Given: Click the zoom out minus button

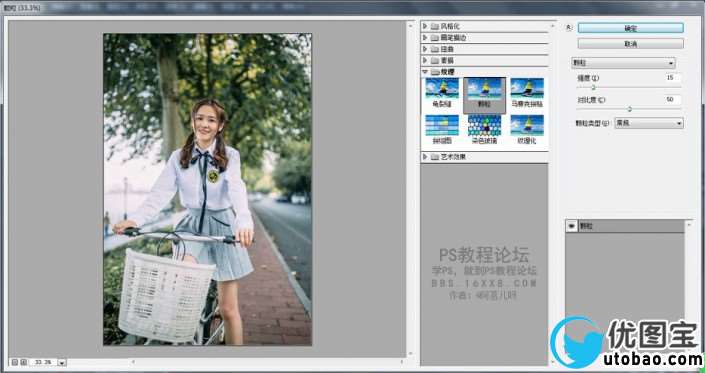Looking at the screenshot, I should point(15,362).
